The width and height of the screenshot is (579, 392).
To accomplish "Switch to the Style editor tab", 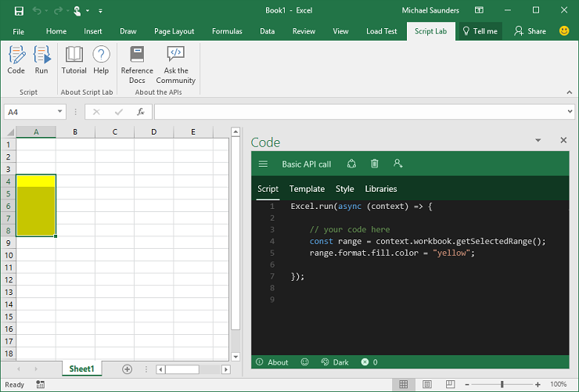I will 344,189.
